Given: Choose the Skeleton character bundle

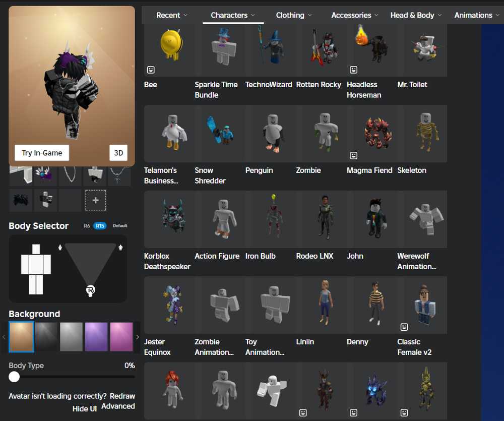Looking at the screenshot, I should 422,134.
